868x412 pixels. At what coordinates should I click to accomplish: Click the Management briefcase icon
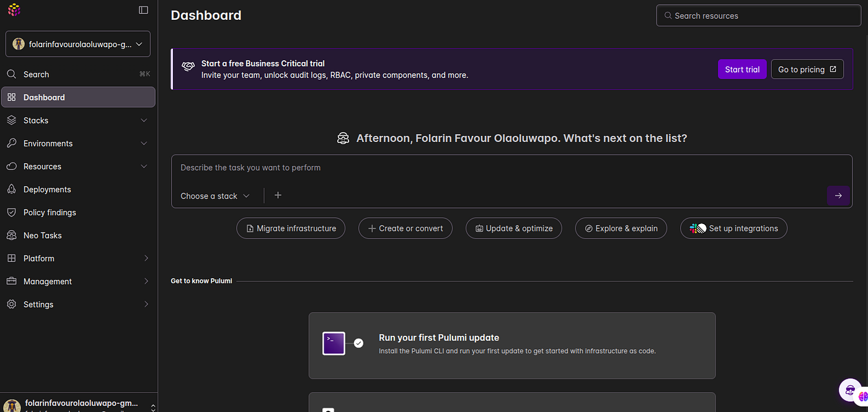click(x=11, y=281)
